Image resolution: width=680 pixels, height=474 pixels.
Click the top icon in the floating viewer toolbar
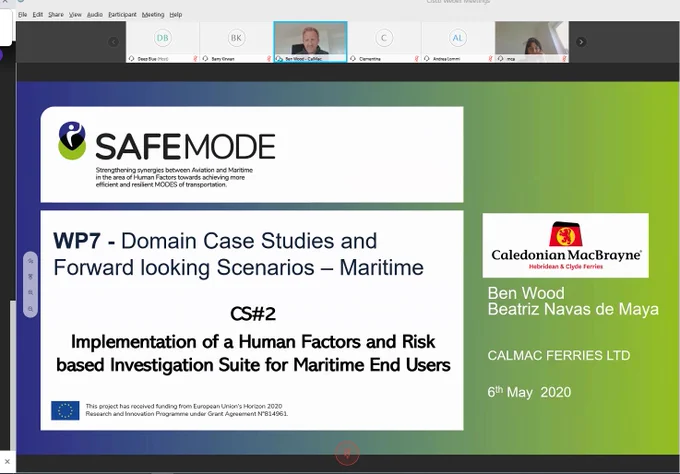30,261
